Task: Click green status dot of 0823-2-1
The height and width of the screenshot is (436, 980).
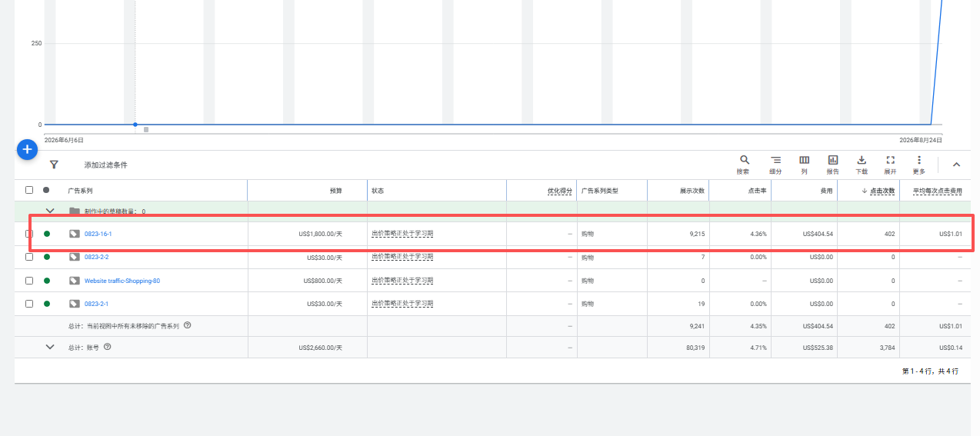Action: point(47,304)
